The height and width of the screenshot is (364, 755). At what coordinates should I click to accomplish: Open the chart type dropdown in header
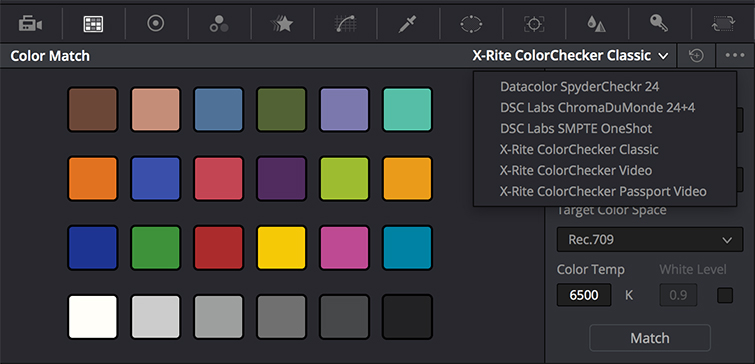[x=571, y=56]
